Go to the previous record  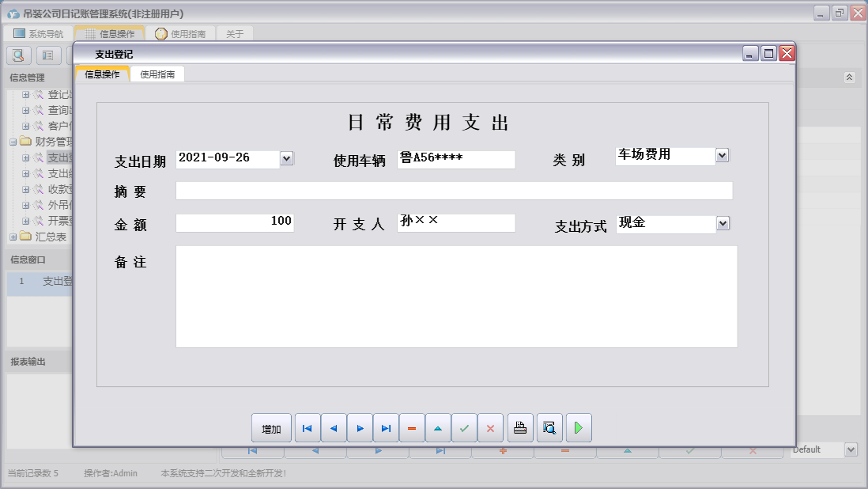334,427
